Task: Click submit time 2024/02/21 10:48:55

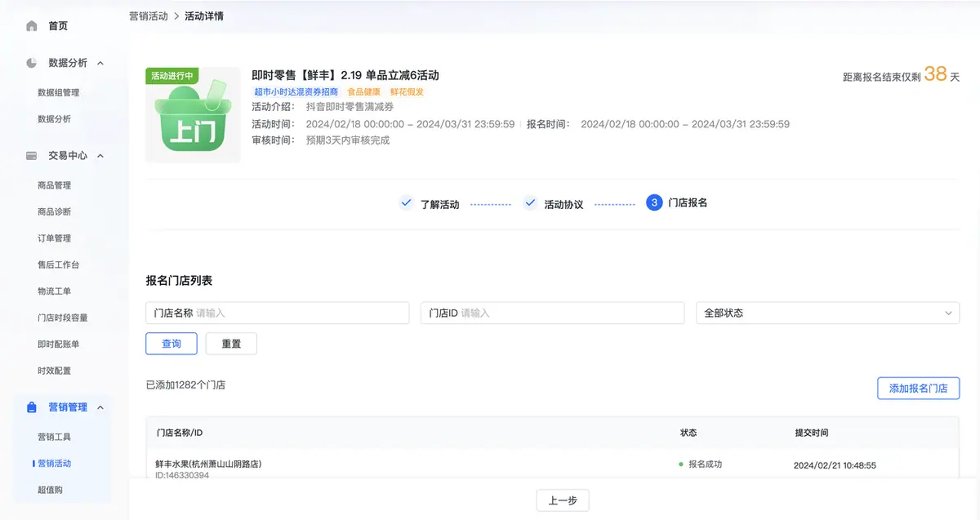Action: (835, 465)
